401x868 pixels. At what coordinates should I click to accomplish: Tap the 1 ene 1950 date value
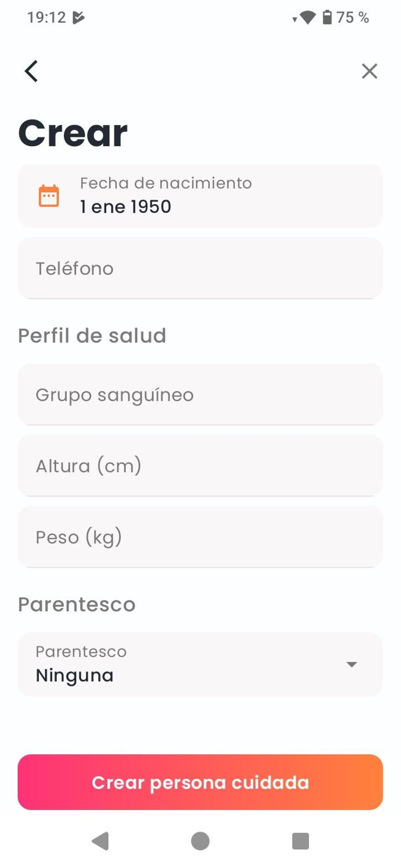tap(126, 207)
